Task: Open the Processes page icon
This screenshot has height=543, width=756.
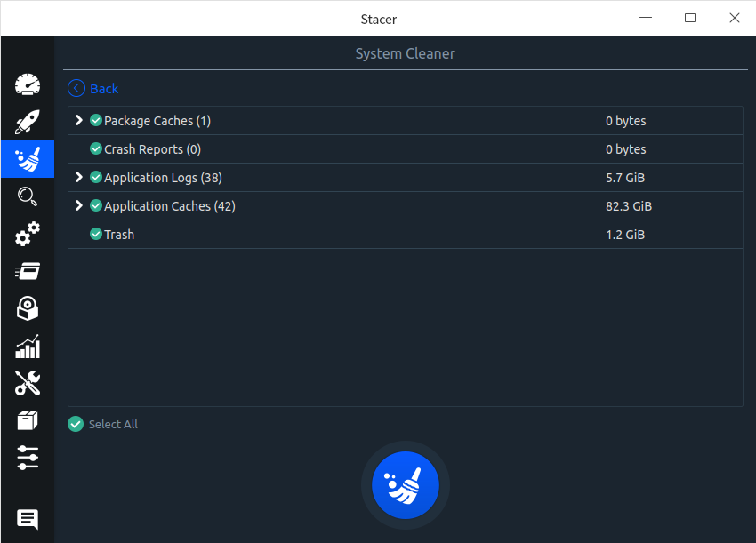Action: [28, 271]
